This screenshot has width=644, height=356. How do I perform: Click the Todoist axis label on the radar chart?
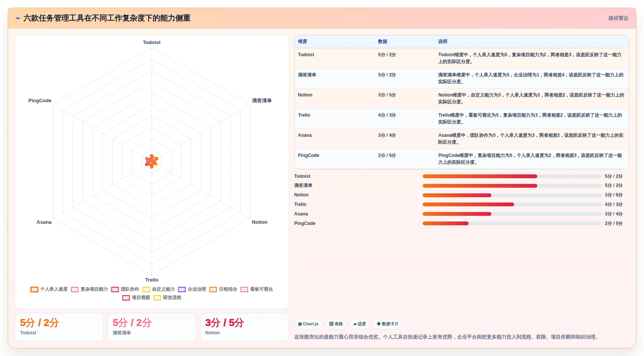pos(152,43)
